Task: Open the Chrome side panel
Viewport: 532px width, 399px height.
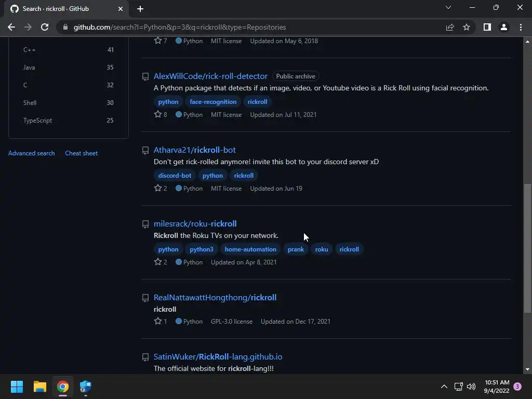Action: point(487,27)
